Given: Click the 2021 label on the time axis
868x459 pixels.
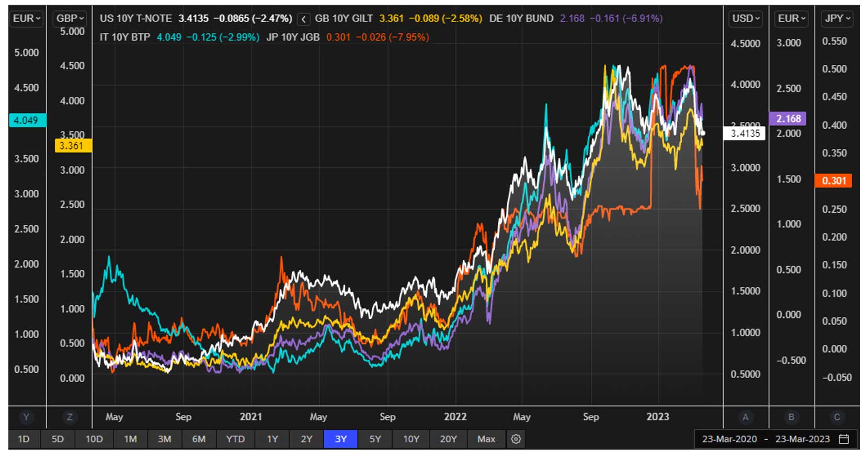Looking at the screenshot, I should point(251,417).
